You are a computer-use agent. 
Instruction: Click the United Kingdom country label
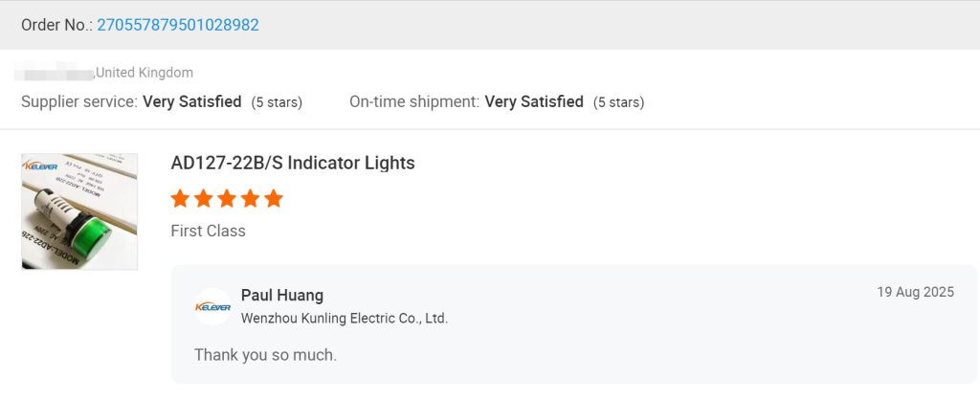pos(145,73)
